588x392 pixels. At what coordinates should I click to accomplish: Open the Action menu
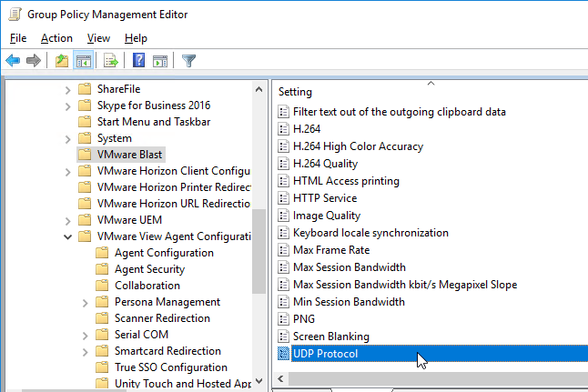pos(56,38)
